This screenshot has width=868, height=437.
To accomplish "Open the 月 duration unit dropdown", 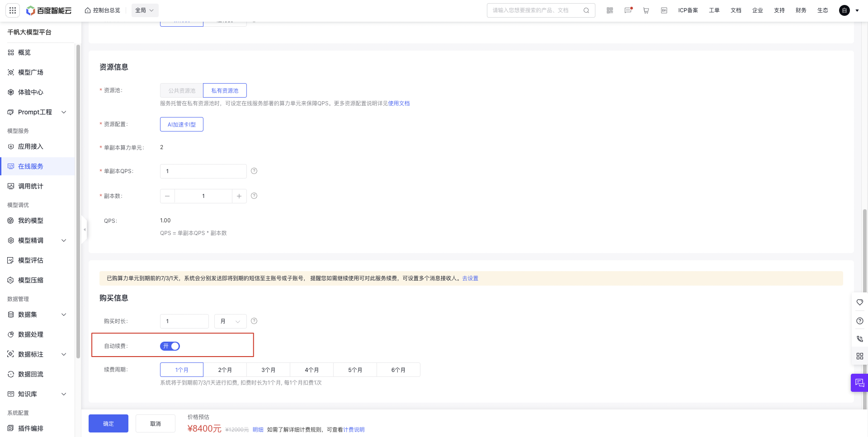I will 231,321.
